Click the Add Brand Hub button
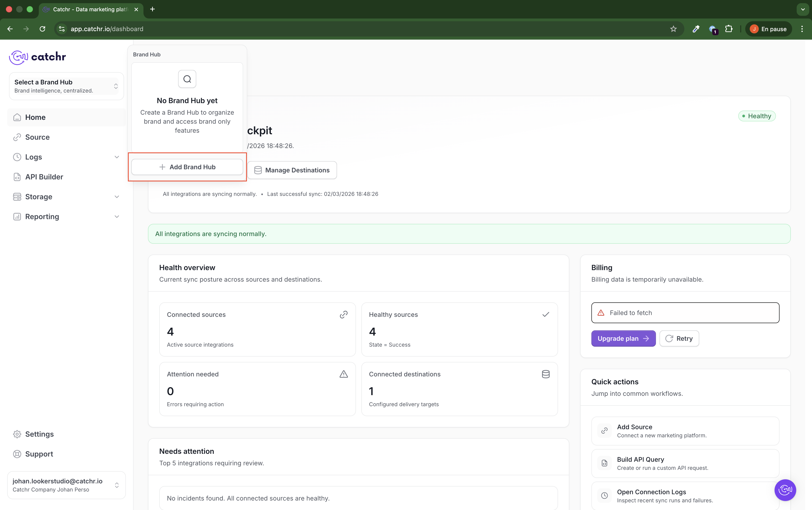 (187, 167)
